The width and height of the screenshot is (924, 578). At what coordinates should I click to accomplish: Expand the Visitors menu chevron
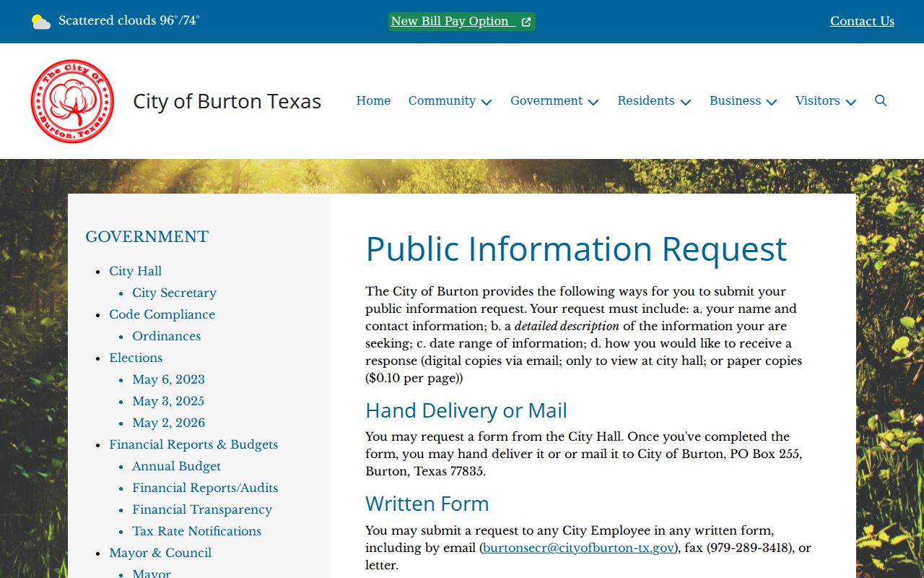click(x=851, y=102)
